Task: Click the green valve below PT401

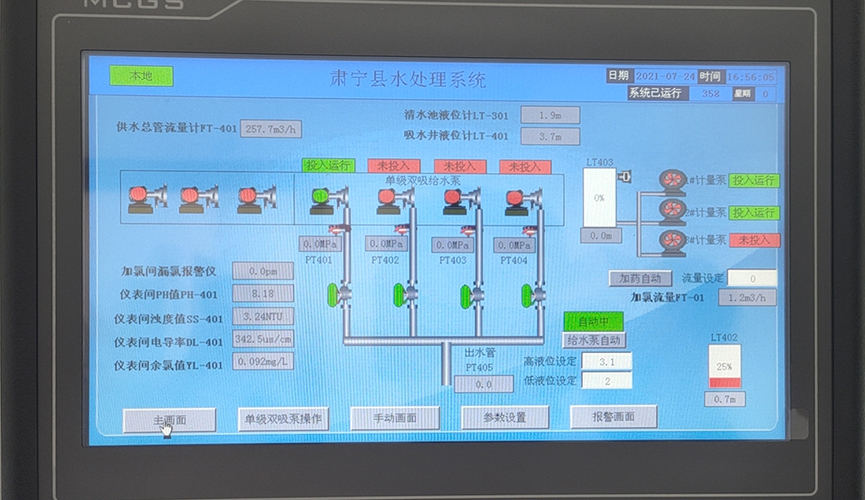Action: click(333, 294)
